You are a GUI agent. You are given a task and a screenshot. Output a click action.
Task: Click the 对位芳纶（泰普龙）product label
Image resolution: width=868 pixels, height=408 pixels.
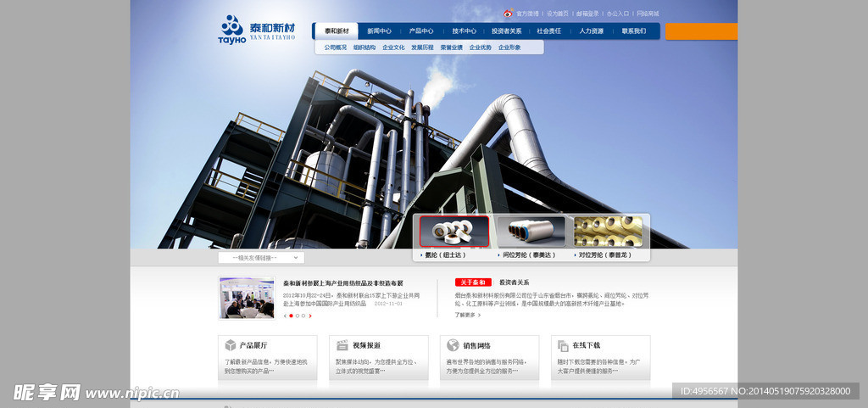pos(605,255)
